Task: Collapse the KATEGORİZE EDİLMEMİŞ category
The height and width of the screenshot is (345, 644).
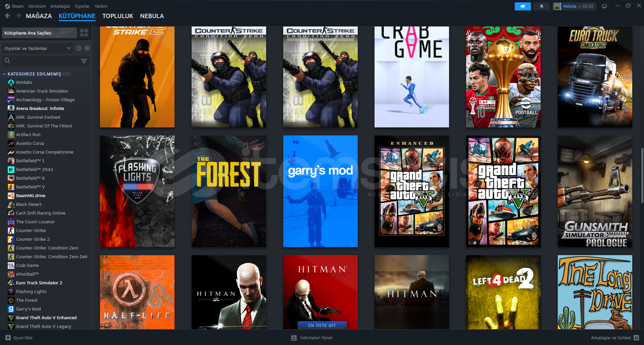Action: coord(4,74)
